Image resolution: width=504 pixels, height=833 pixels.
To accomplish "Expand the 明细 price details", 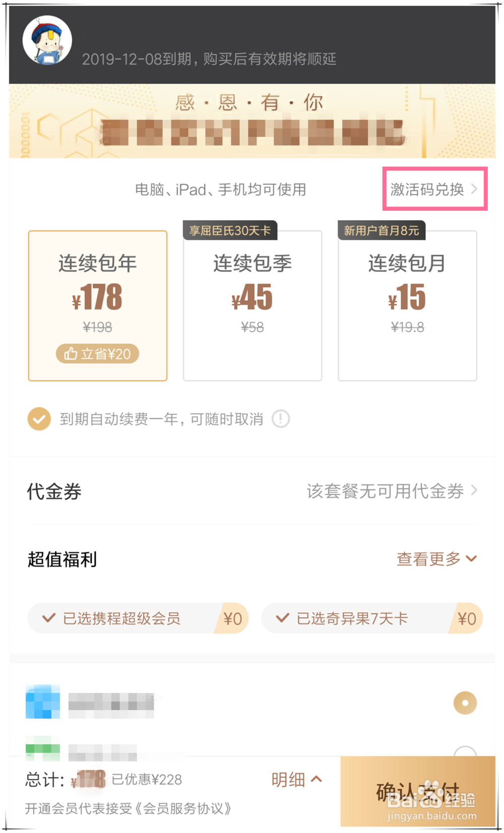I will point(297,780).
